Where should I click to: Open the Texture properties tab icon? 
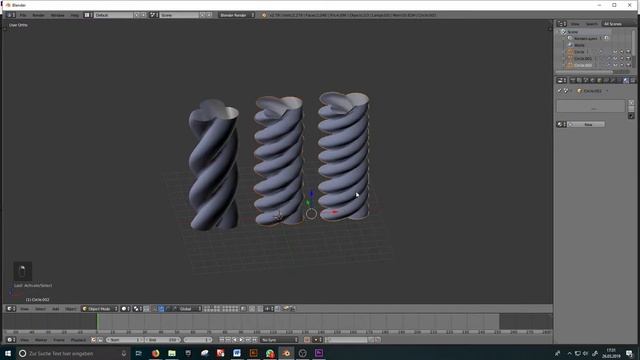[x=633, y=80]
